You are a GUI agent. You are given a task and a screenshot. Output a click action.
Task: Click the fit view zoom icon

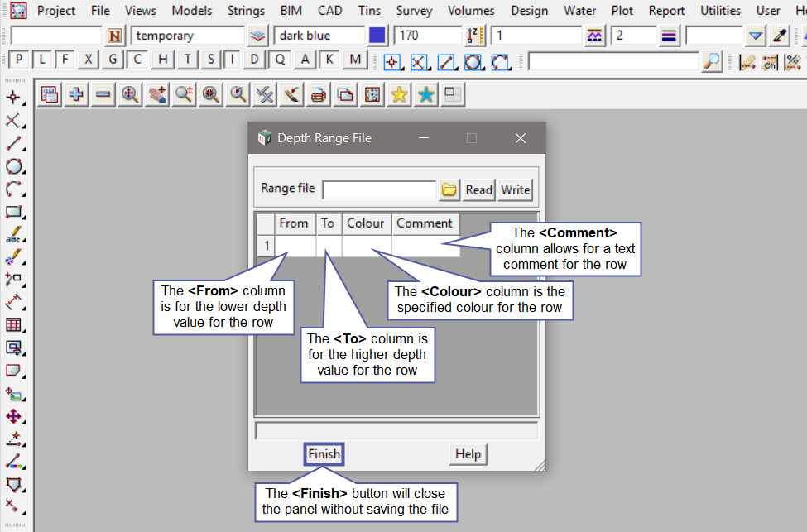pos(130,94)
